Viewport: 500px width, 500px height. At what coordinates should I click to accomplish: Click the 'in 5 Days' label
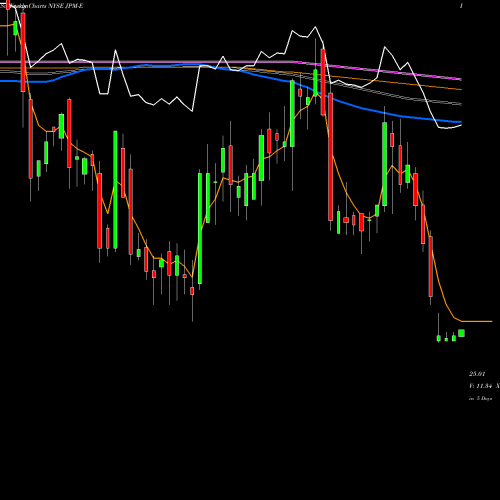tap(481, 398)
